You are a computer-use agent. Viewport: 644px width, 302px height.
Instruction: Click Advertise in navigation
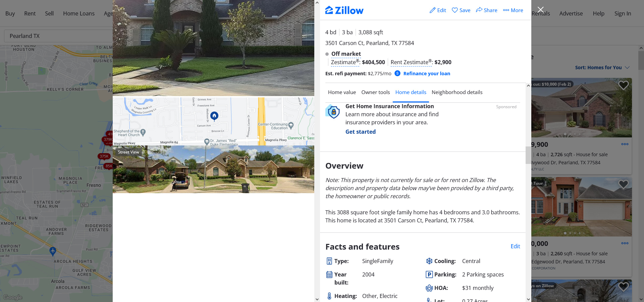tap(571, 13)
